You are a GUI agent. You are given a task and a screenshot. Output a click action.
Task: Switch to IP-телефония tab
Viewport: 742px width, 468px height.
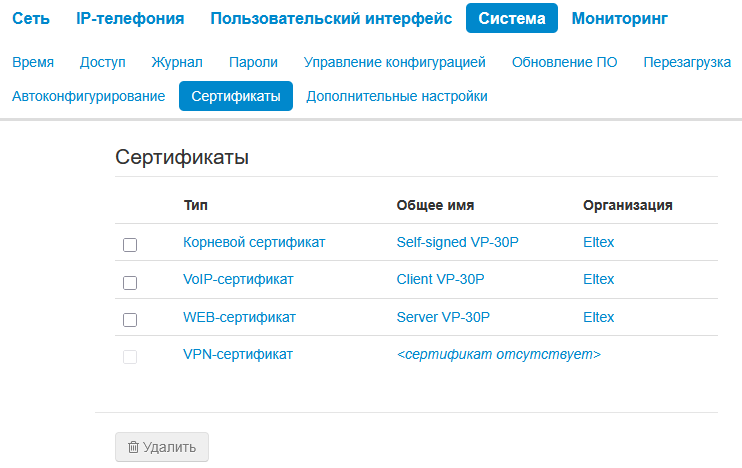pos(130,18)
